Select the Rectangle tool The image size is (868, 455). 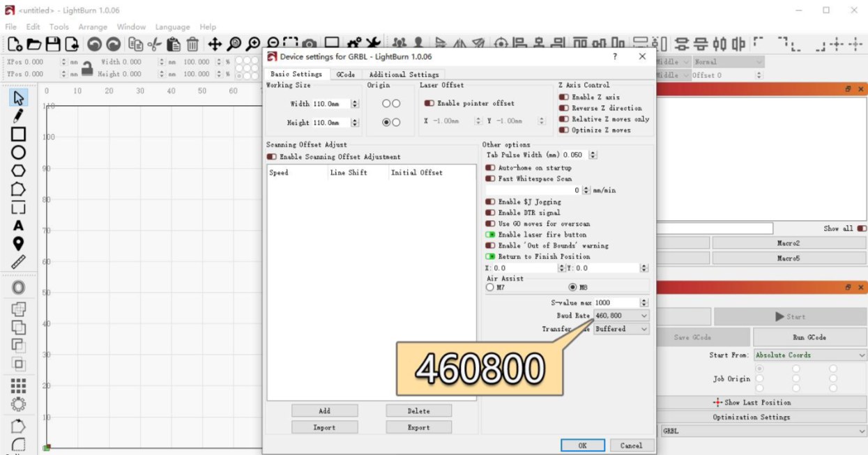(18, 134)
